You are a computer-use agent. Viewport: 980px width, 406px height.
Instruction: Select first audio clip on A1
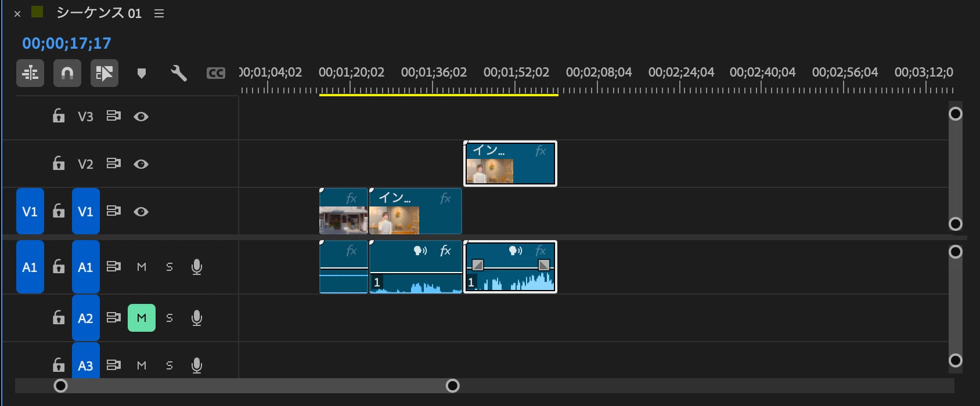[x=344, y=267]
